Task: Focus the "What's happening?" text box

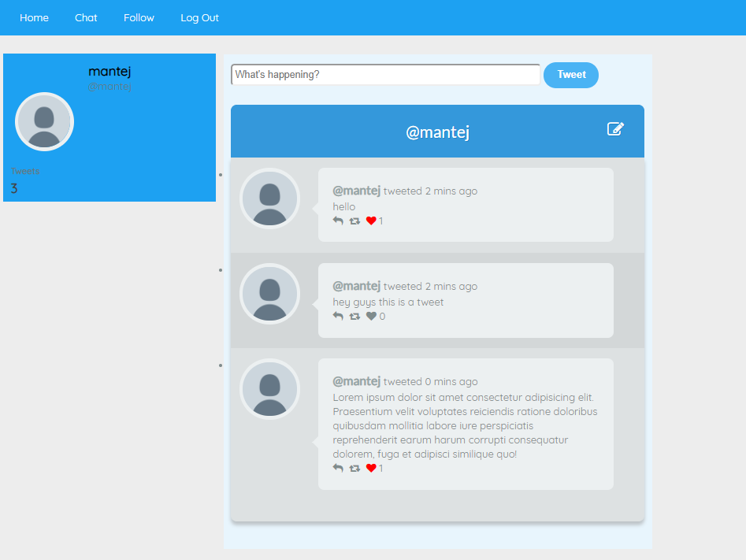Action: point(385,75)
